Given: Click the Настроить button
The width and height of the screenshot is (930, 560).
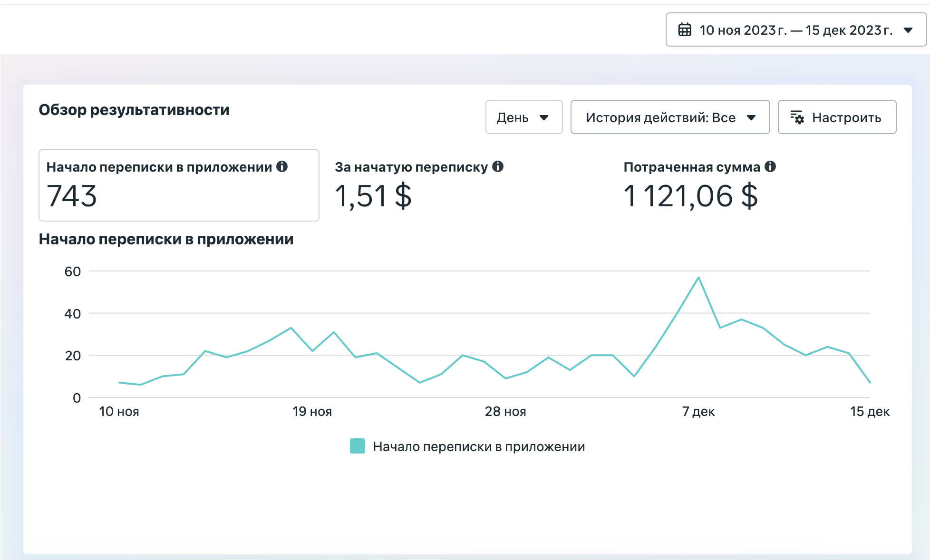Looking at the screenshot, I should coord(837,117).
